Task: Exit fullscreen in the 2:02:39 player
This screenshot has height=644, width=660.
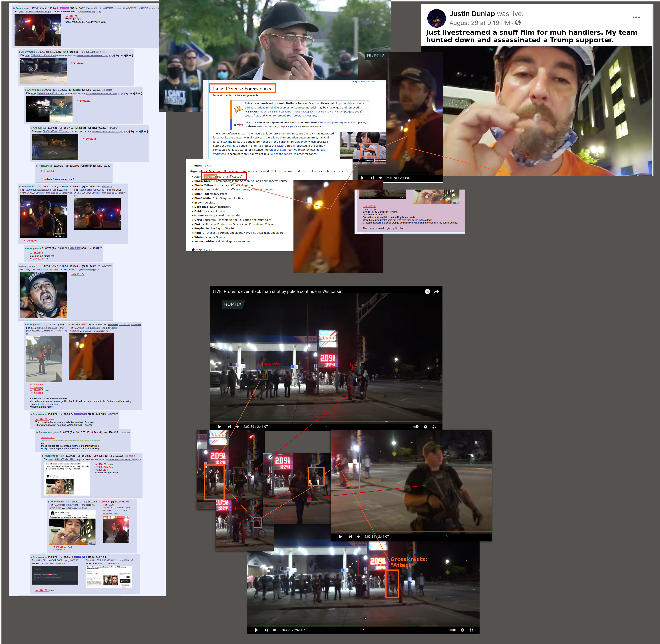Action: pos(434,426)
